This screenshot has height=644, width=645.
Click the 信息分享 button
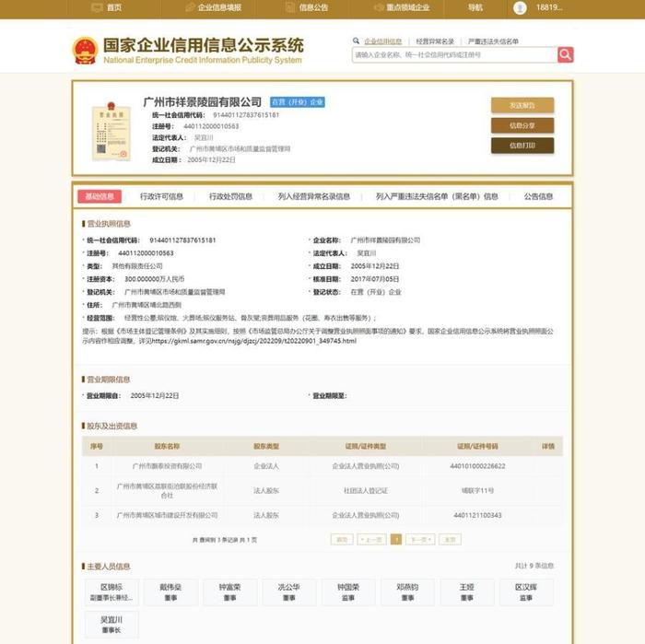[x=522, y=125]
